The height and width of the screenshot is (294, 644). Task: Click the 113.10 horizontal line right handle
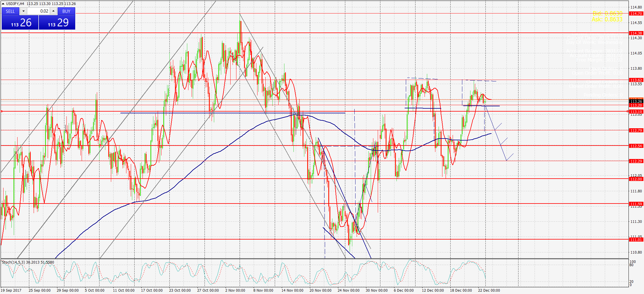pos(628,111)
